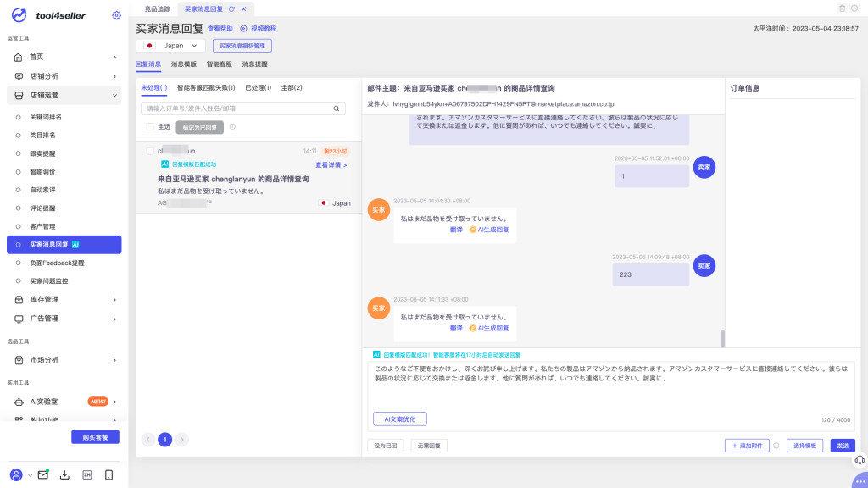Click the 设为已回 button
This screenshot has height=488, width=868.
tap(386, 446)
